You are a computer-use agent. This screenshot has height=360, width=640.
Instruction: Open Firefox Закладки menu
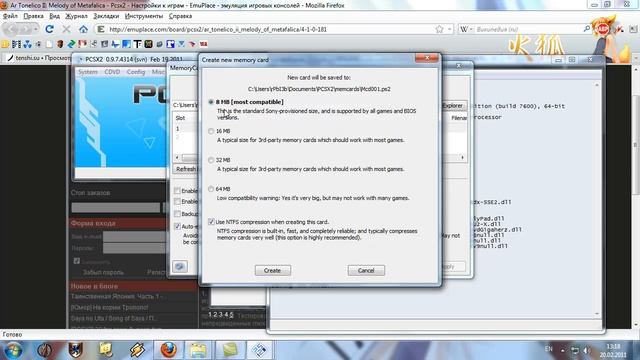[106, 16]
